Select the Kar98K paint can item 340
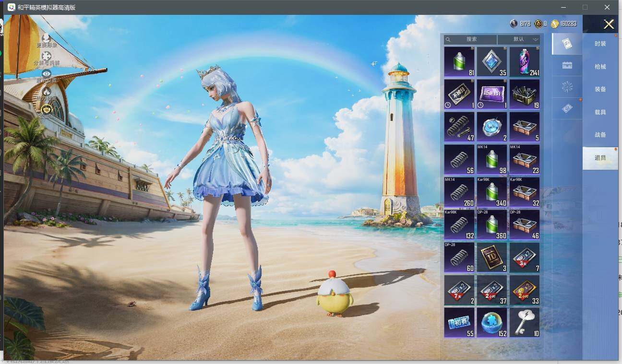The image size is (622, 364). click(492, 192)
